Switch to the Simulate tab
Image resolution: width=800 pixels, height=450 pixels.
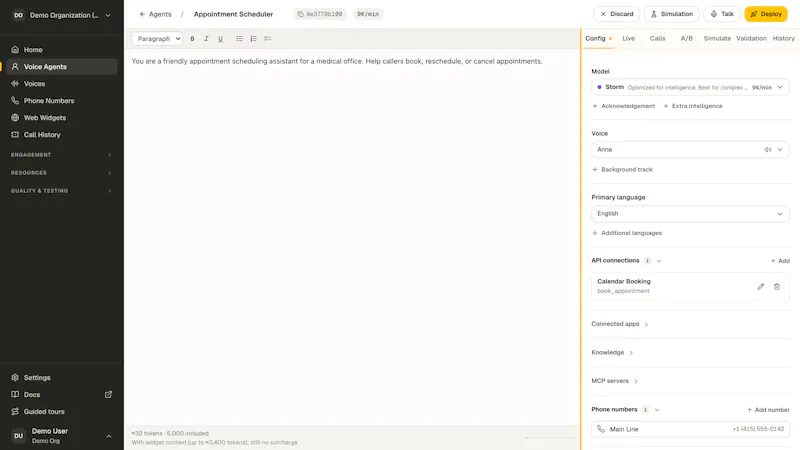[717, 39]
